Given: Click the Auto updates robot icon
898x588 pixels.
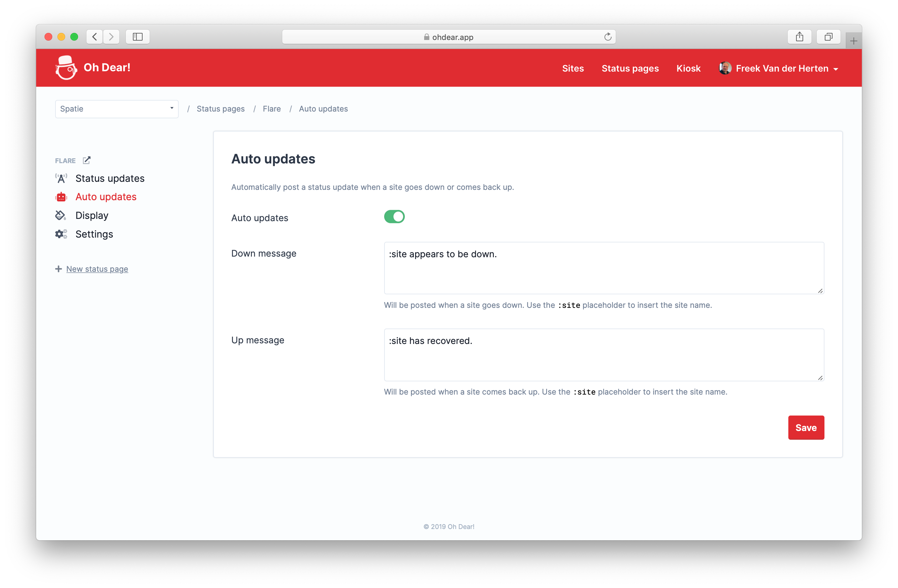Looking at the screenshot, I should click(x=61, y=197).
